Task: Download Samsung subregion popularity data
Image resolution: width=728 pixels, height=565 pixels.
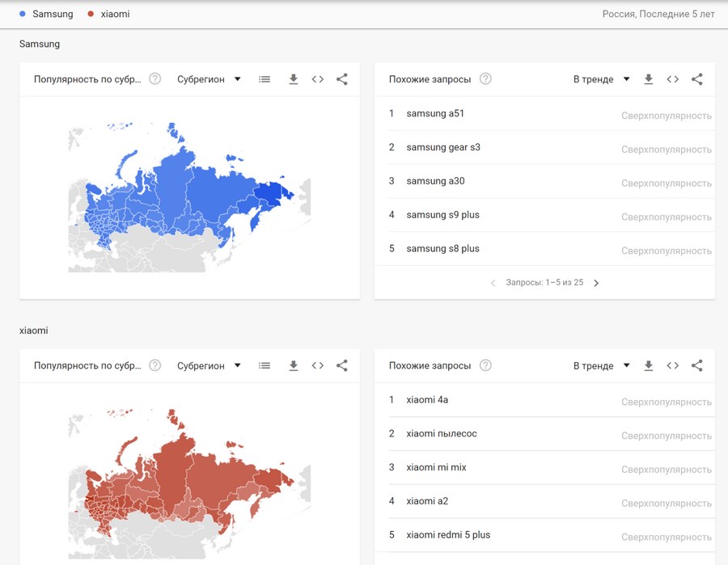Action: point(294,79)
